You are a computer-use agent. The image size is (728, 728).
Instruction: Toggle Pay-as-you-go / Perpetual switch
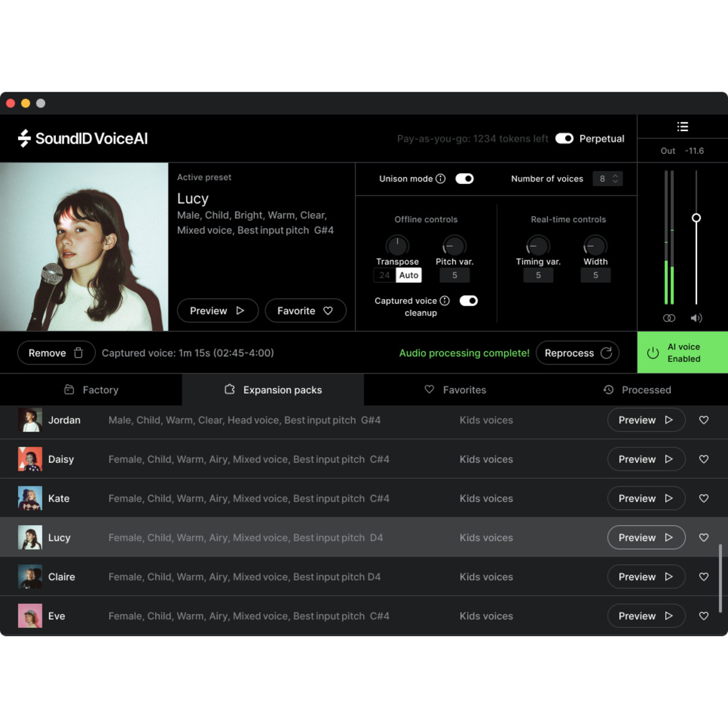coord(564,138)
